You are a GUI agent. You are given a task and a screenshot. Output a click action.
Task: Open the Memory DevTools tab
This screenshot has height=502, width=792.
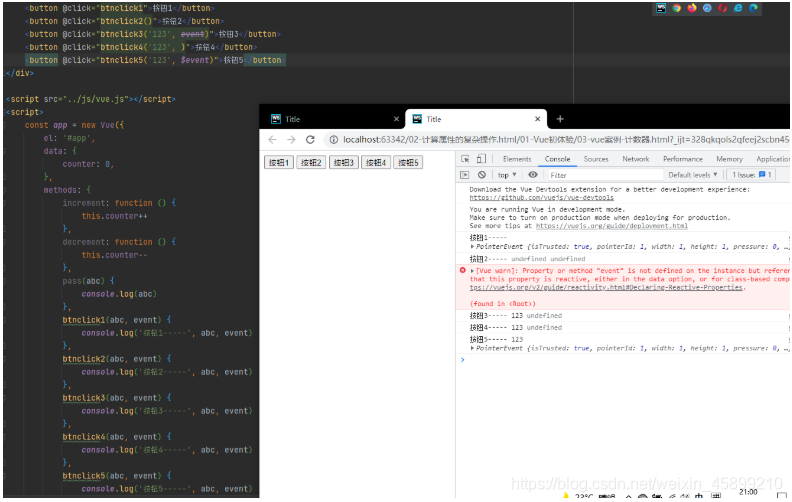coord(729,159)
